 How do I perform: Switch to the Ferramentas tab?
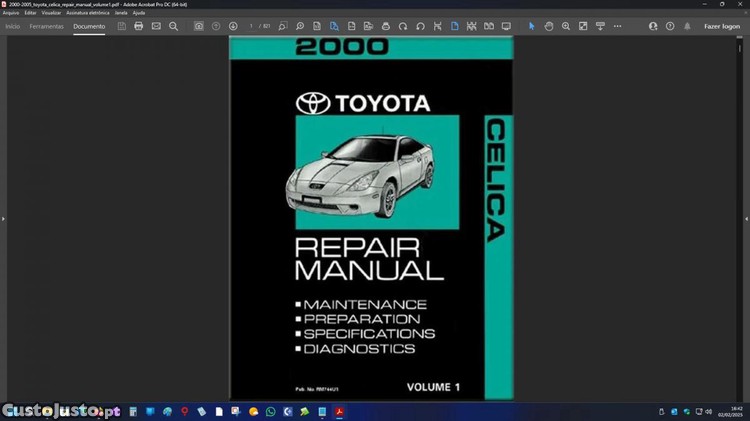click(46, 26)
